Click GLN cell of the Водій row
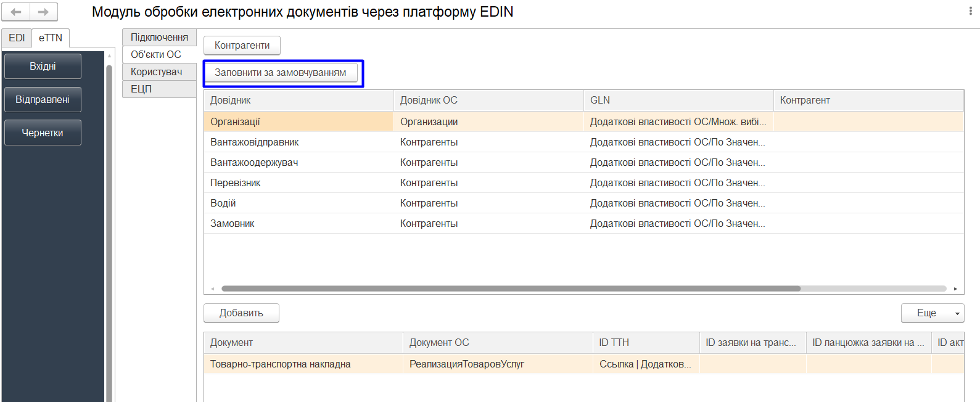 point(679,203)
